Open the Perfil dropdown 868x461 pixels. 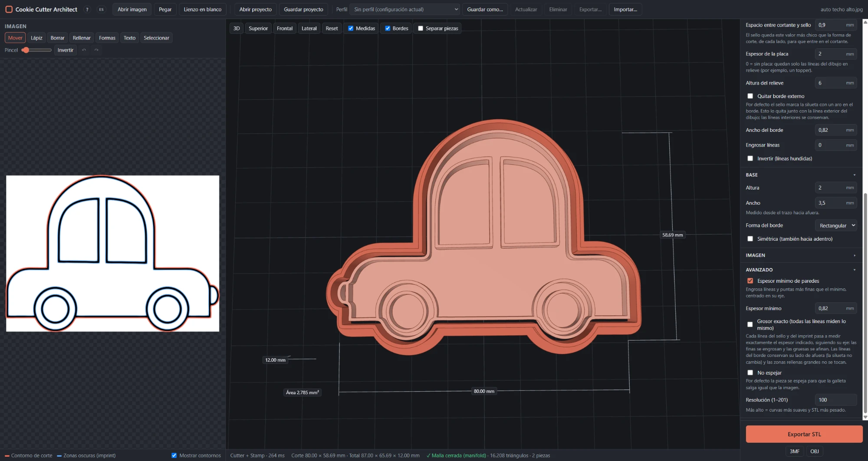tap(405, 10)
